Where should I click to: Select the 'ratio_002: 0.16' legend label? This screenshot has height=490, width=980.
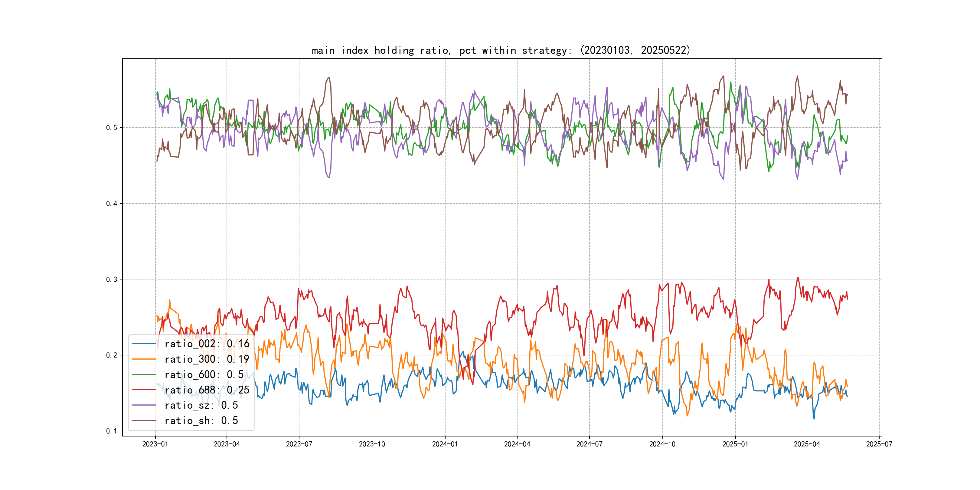pyautogui.click(x=207, y=344)
